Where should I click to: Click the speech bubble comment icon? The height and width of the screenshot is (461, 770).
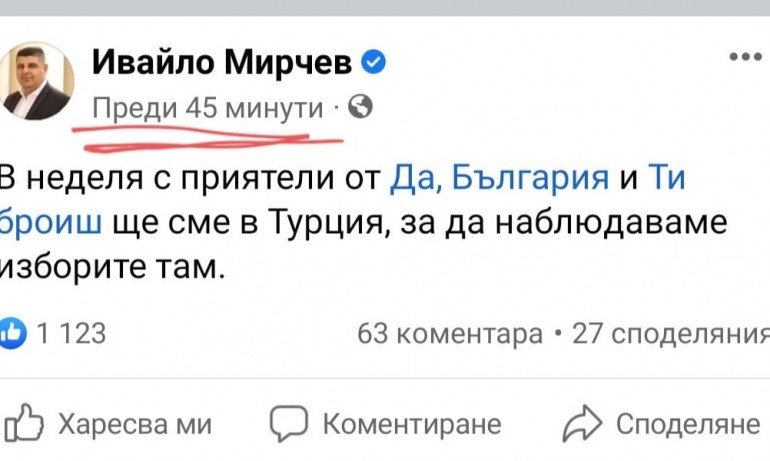[x=291, y=424]
